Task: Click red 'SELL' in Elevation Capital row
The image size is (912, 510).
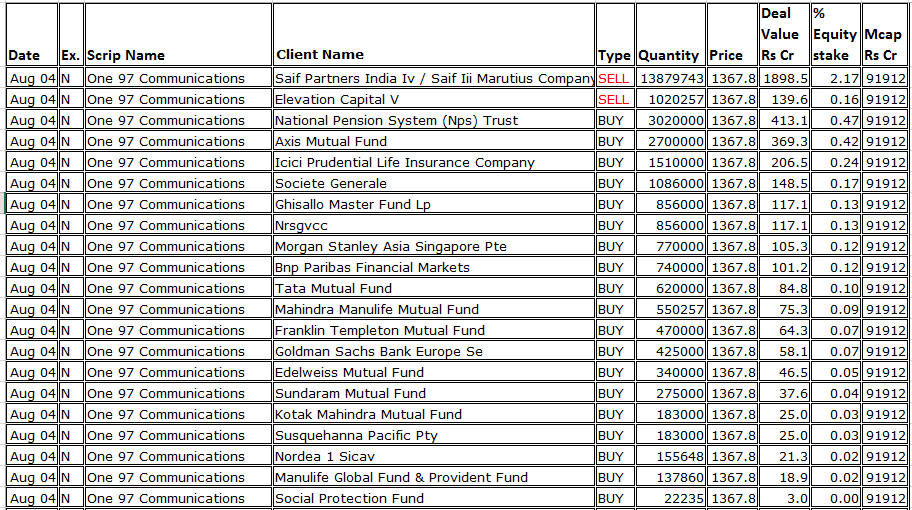Action: (614, 99)
